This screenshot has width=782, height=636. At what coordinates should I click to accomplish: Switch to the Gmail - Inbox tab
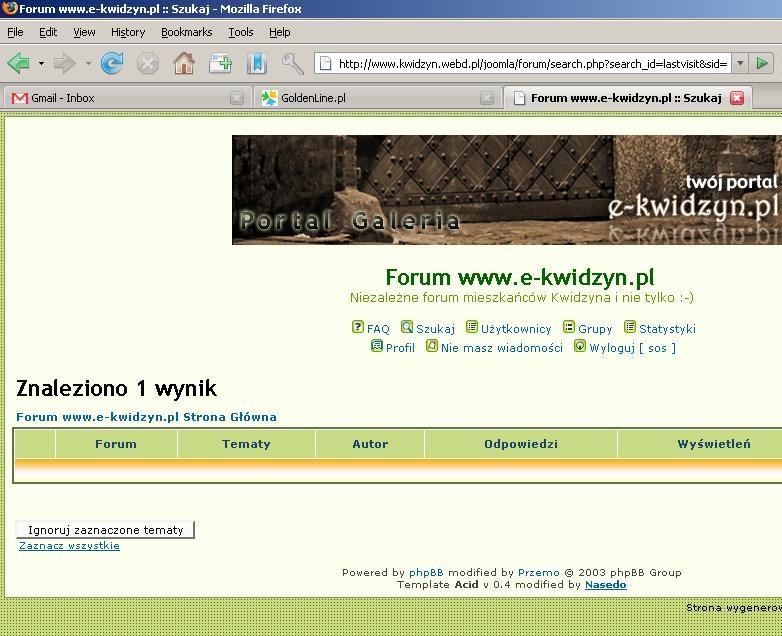click(x=120, y=98)
